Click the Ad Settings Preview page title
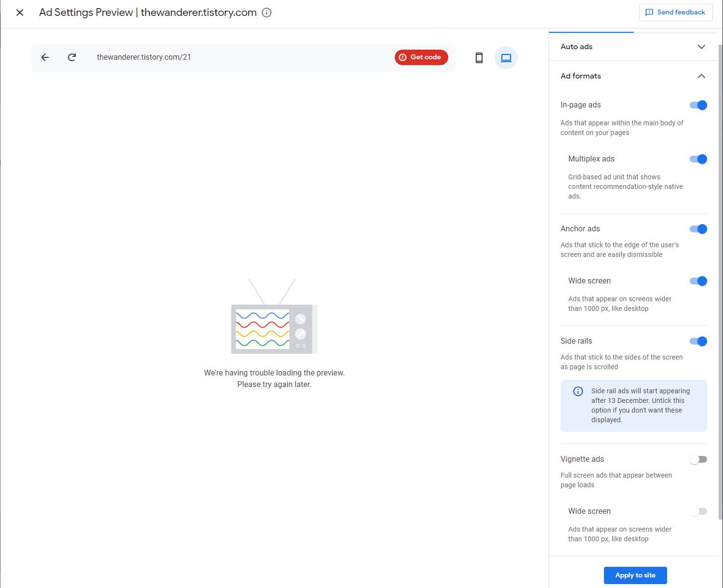723x588 pixels. coord(148,13)
